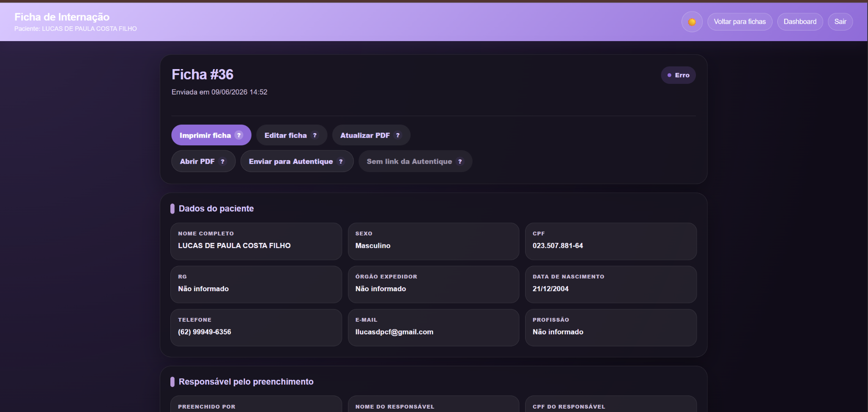Click the CPF value 023.507.881-64
The width and height of the screenshot is (868, 412).
[x=558, y=246]
